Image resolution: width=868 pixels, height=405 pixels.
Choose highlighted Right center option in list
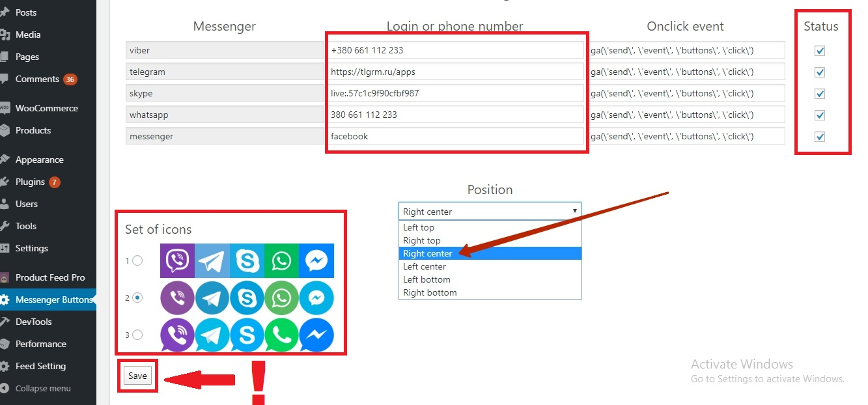coord(490,253)
